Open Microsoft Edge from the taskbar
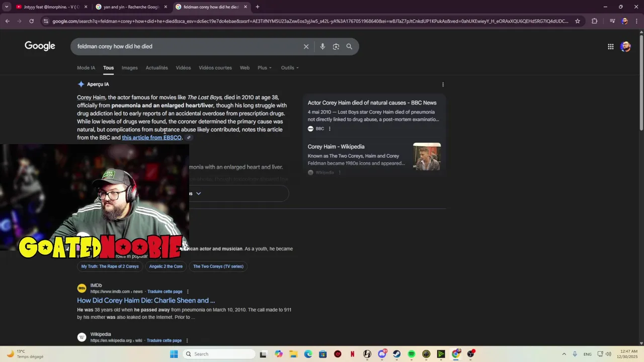Screen dimensions: 644x362 [308, 354]
